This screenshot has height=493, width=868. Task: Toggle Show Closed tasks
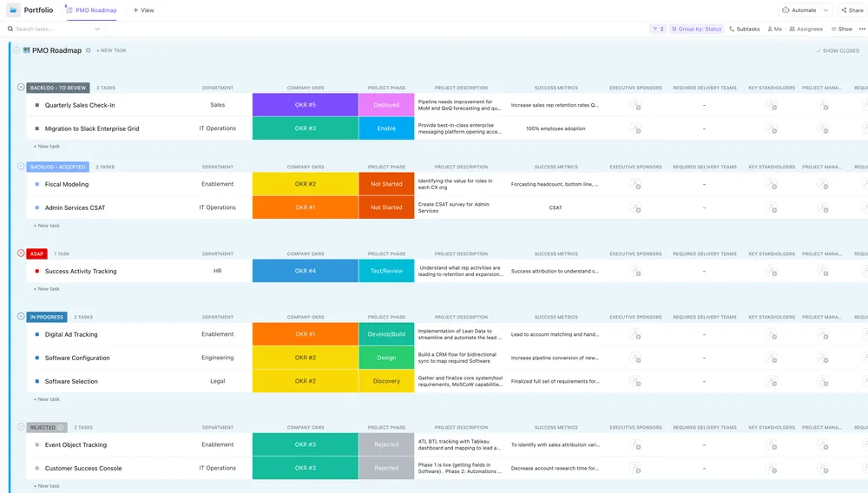coord(838,50)
